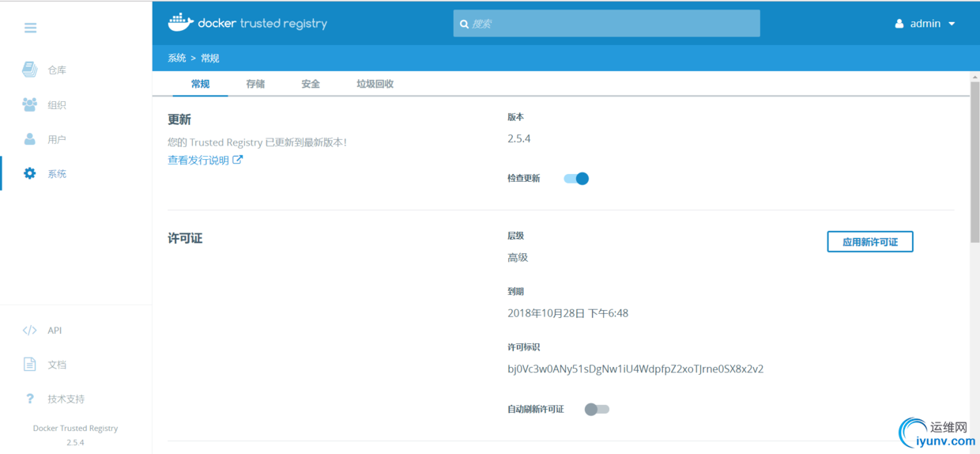Viewport: 980px width, 454px height.
Task: Click 常规 in the breadcrumb
Action: (x=210, y=58)
